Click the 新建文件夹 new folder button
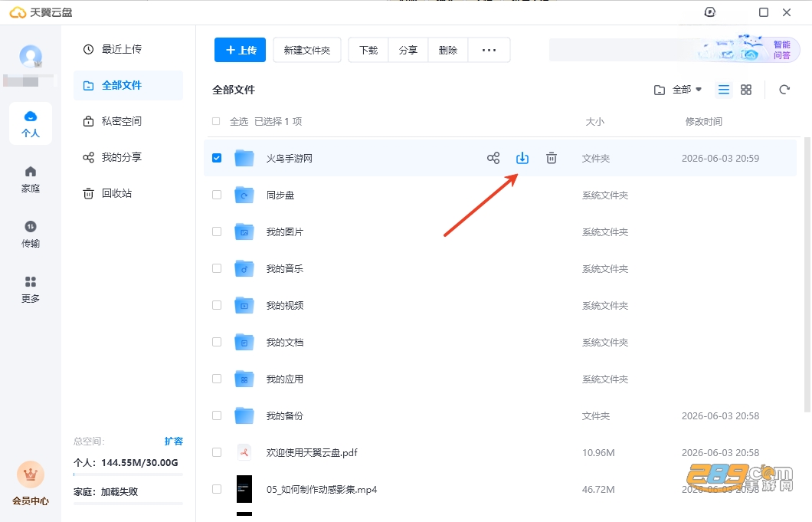 tap(307, 50)
